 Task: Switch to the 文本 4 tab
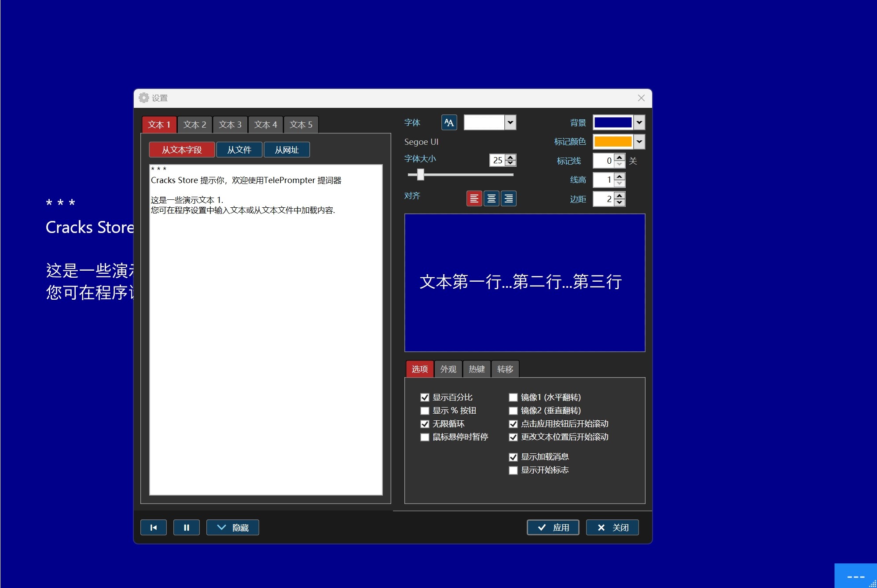(266, 125)
